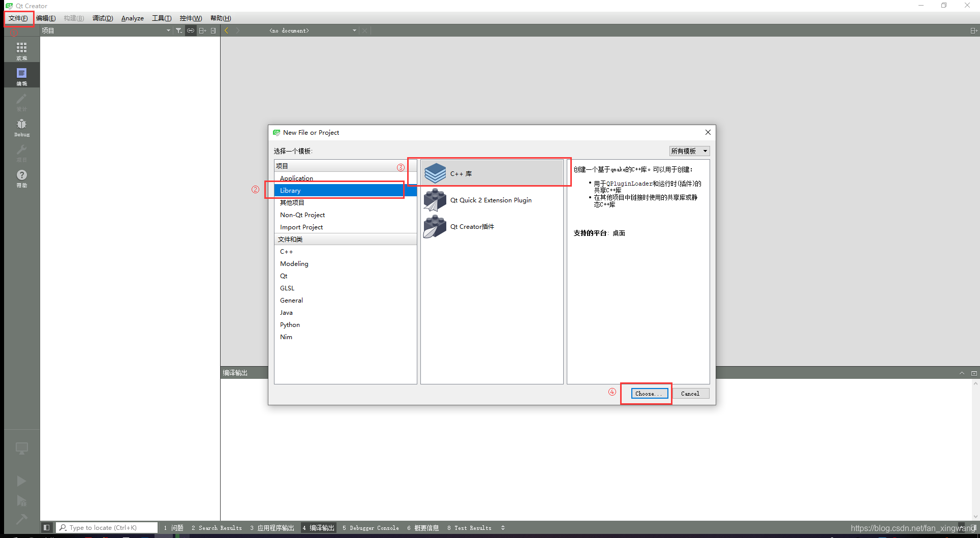Open the 3 应用程序输出 pane
Viewport: 980px width, 538px height.
pos(272,528)
